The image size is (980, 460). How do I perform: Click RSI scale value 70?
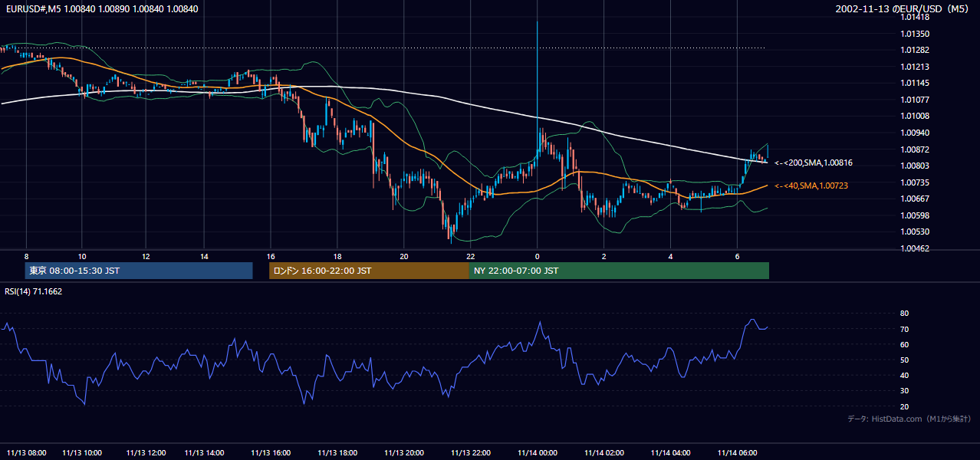[905, 329]
